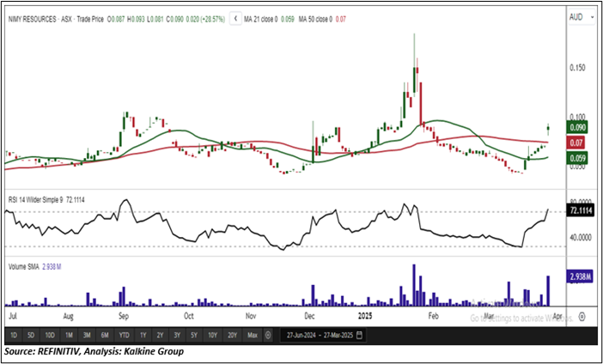Select the 6M time range button
This screenshot has width=603, height=364.
click(x=105, y=335)
